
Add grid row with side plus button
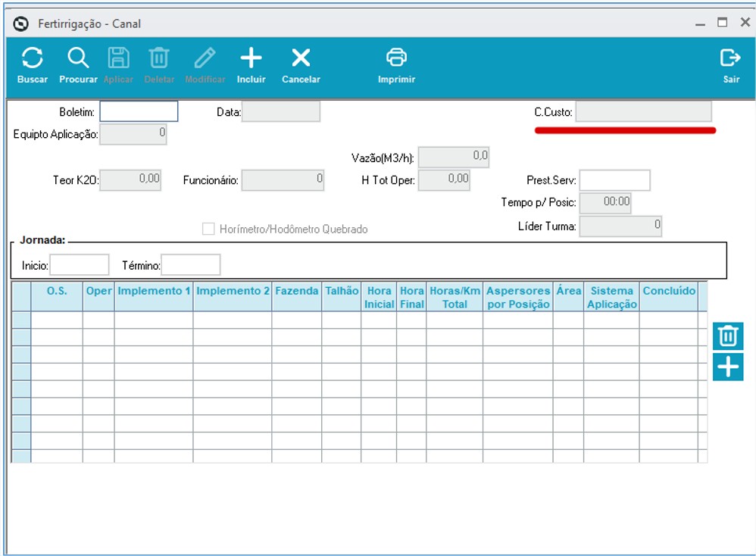(727, 367)
